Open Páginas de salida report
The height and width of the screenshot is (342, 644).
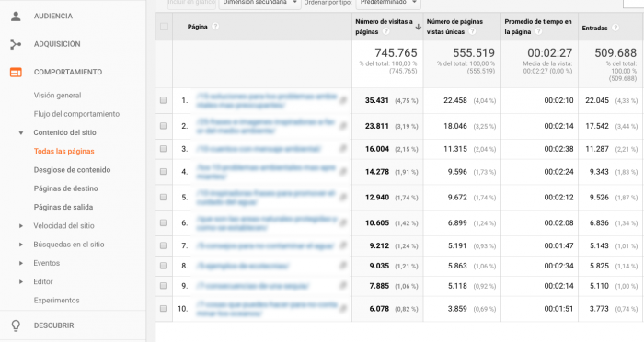[63, 208]
